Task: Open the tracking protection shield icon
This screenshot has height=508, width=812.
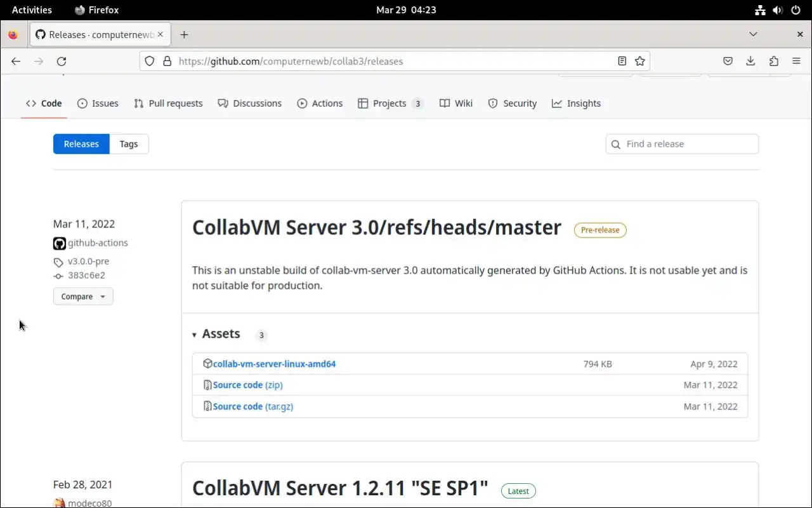Action: 150,61
